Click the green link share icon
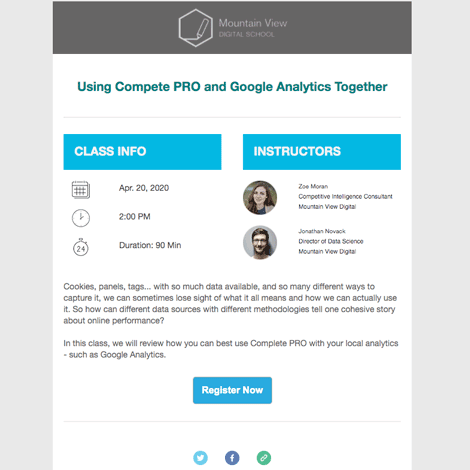470x470 pixels. (264, 458)
